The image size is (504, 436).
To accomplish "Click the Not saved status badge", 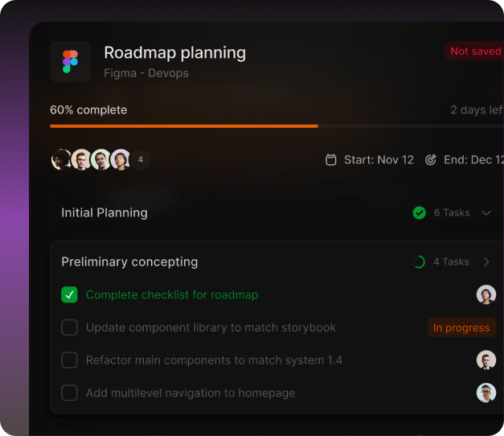I will tap(474, 51).
